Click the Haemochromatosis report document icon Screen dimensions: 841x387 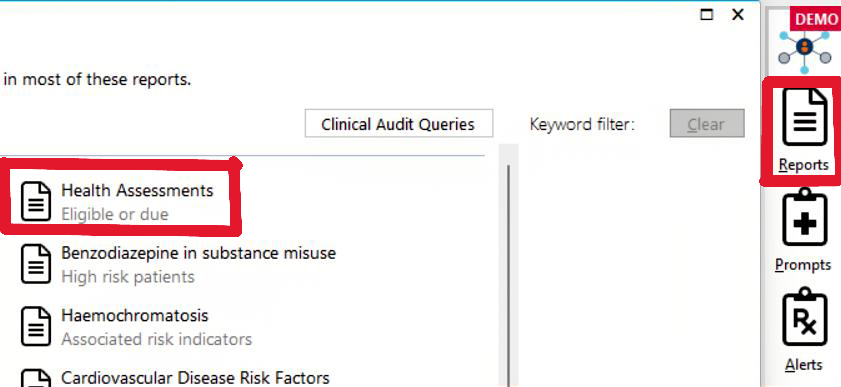click(36, 326)
